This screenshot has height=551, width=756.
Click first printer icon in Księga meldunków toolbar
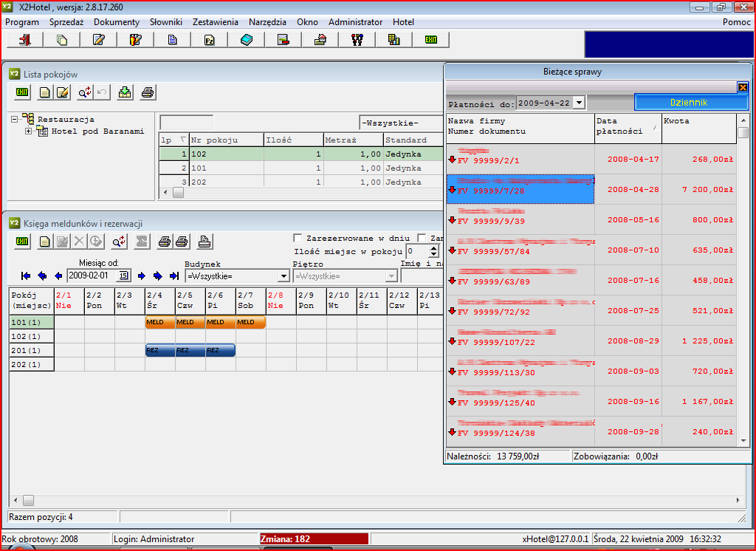tap(165, 242)
